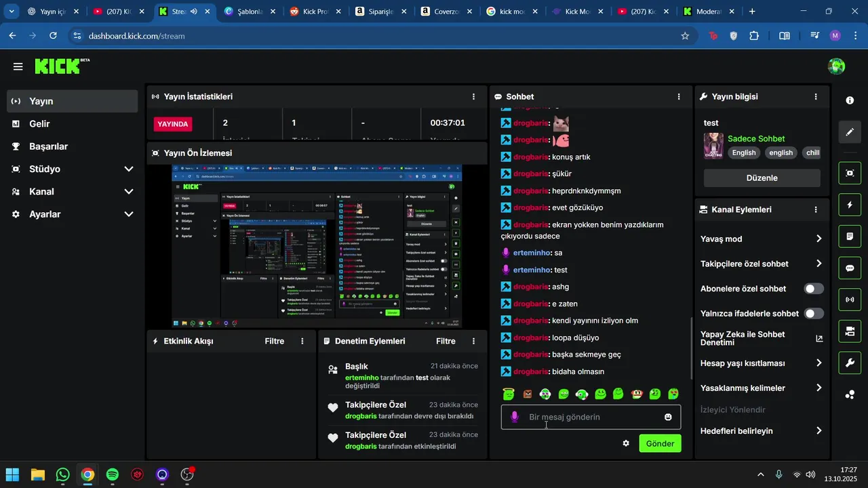Open Takipçilere özel sohbet options
The height and width of the screenshot is (488, 868).
tap(762, 264)
